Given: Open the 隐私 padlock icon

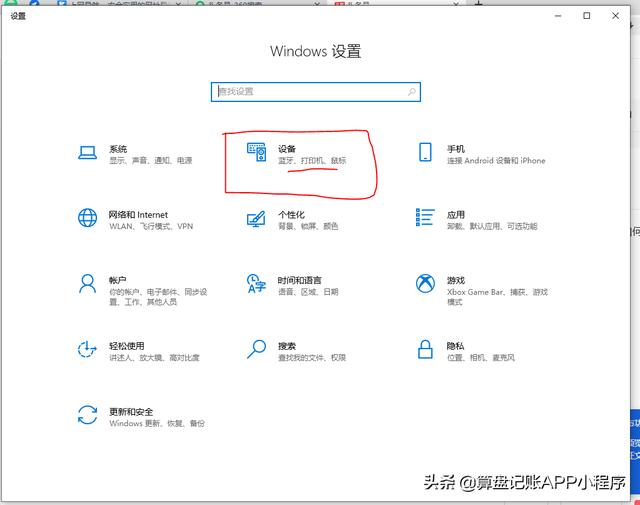Looking at the screenshot, I should coord(425,349).
